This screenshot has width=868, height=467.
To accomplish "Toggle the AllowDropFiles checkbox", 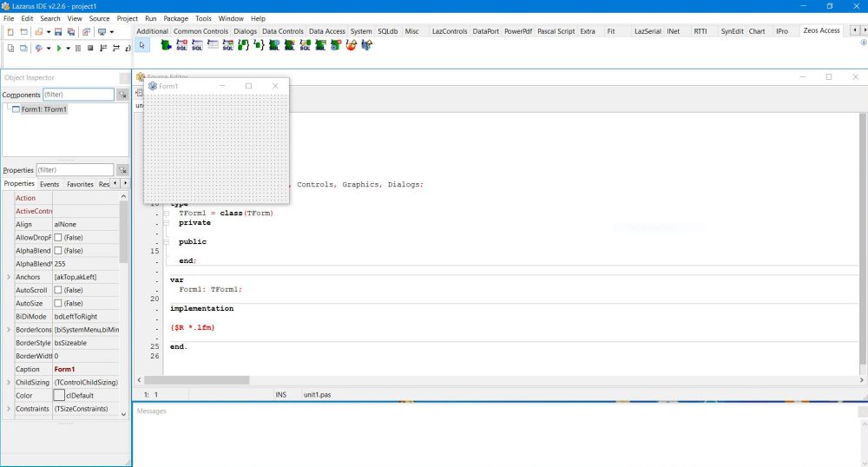I will (58, 237).
